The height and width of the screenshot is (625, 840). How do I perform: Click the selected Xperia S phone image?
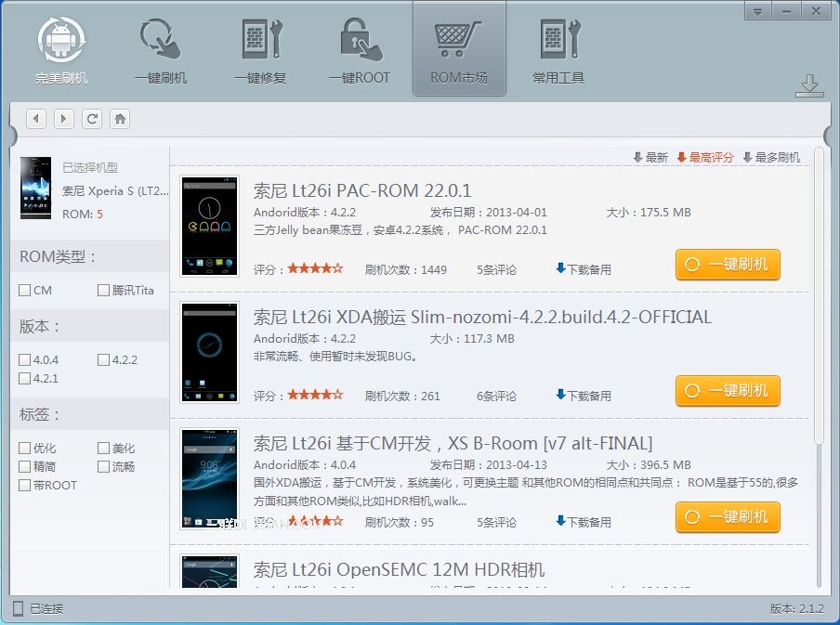(36, 188)
